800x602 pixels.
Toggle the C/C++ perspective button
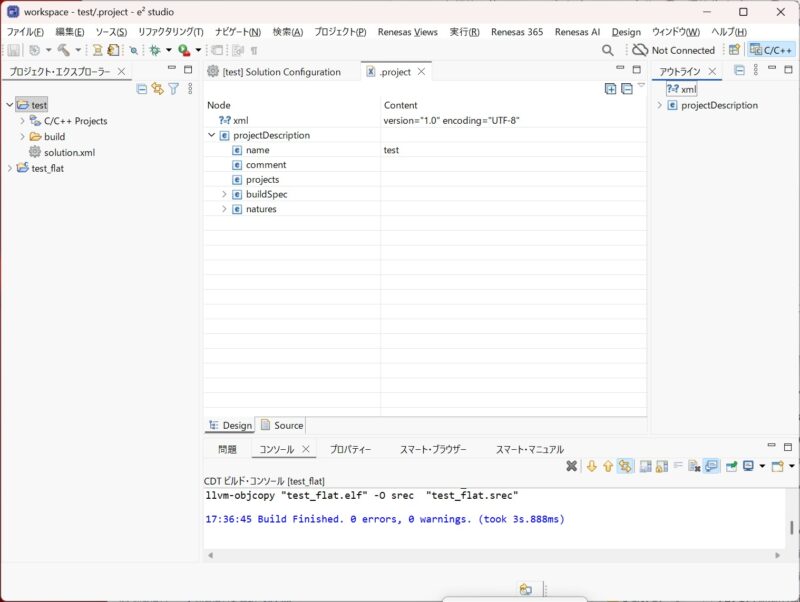[772, 50]
